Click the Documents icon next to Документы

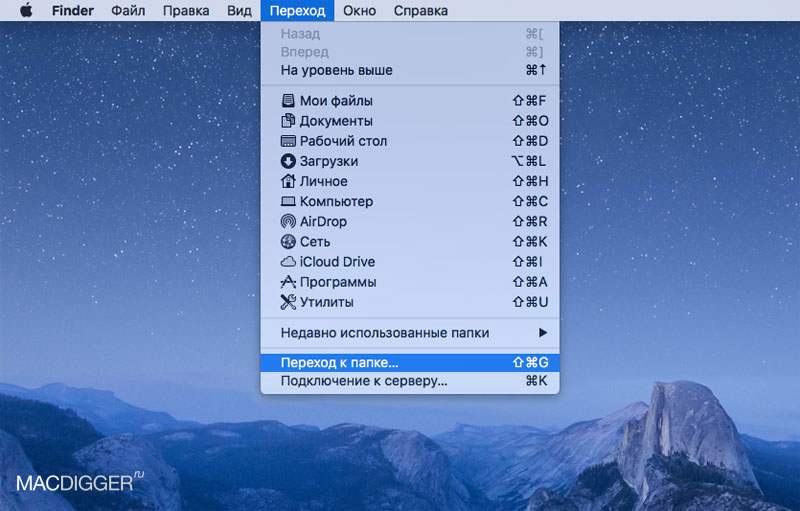[288, 120]
